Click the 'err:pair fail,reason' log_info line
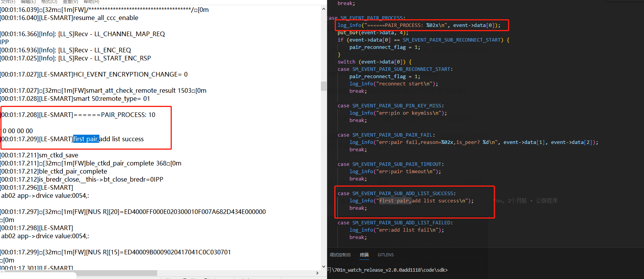The image size is (644, 279). [x=474, y=142]
